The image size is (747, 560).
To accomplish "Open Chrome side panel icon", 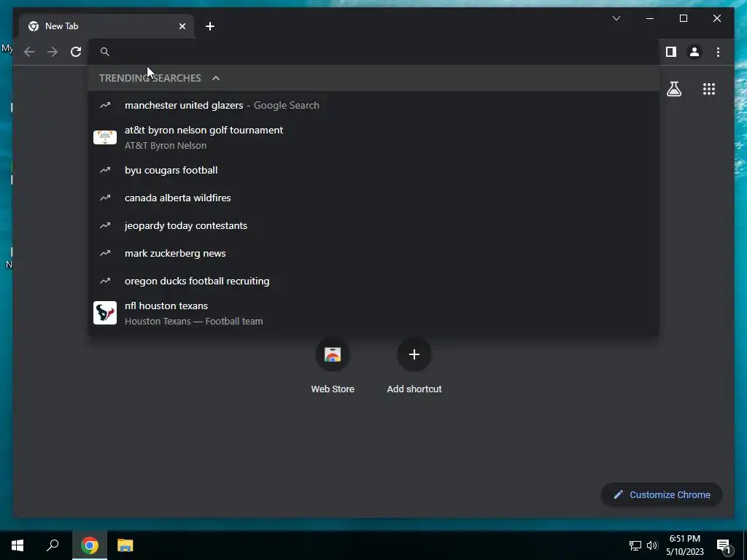I will pyautogui.click(x=671, y=52).
